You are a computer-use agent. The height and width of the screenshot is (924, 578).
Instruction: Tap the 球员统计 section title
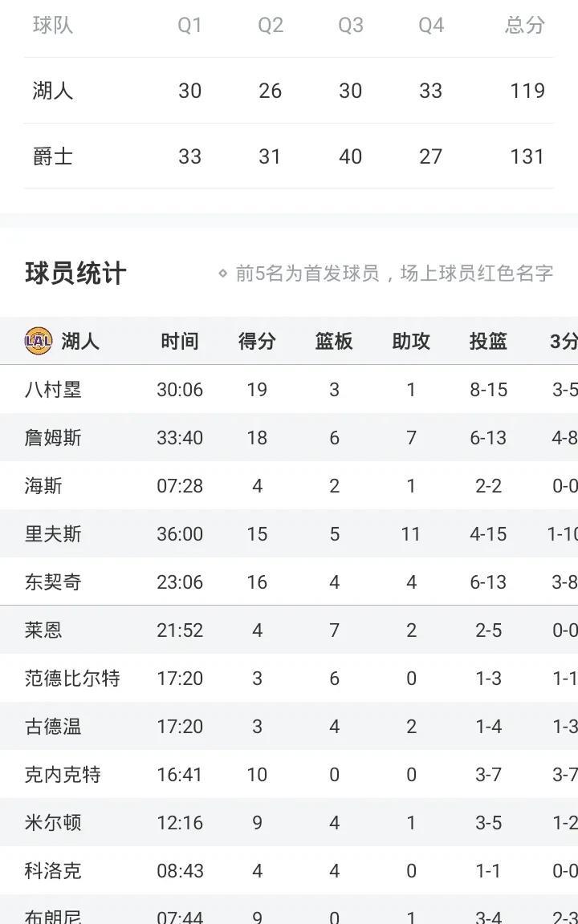(75, 274)
